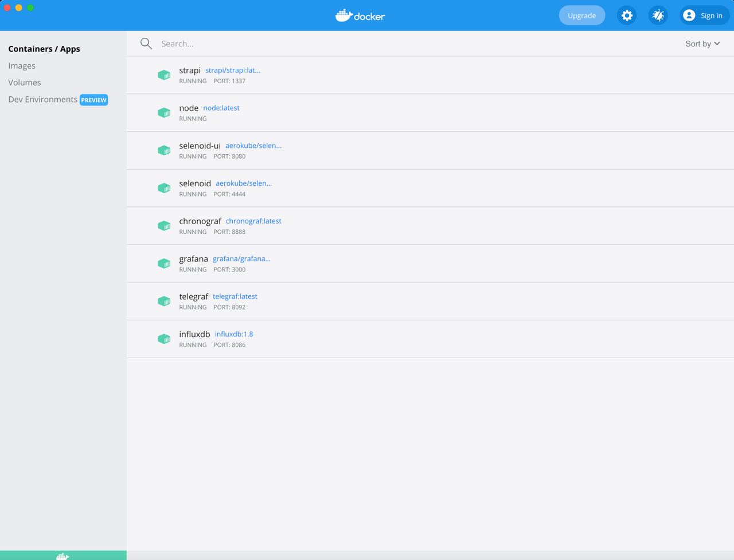Image resolution: width=734 pixels, height=560 pixels.
Task: Click the telegraf container icon
Action: [164, 301]
